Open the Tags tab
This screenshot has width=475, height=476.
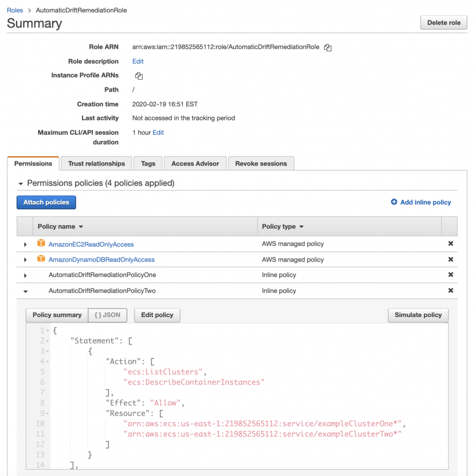(x=148, y=164)
